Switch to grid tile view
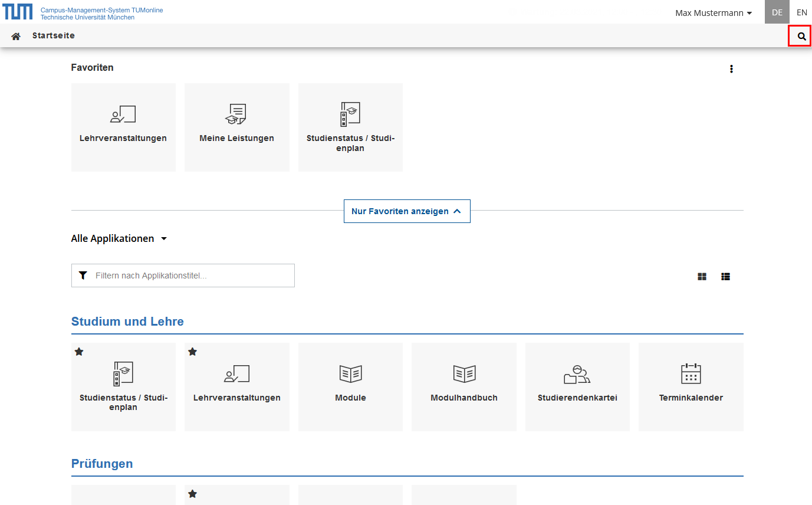The image size is (812, 505). coord(702,276)
